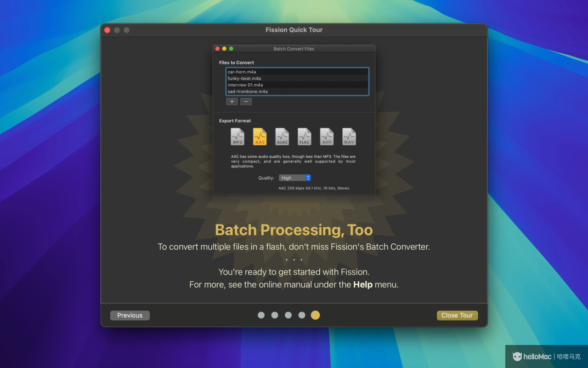Close the Batch Convert Files window

point(217,49)
